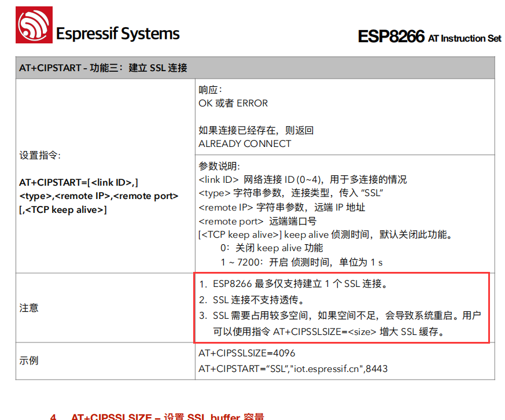Click the [<TCP keep alive>] keep alive 侦测时间 line
505x420 pixels.
pyautogui.click(x=326, y=234)
